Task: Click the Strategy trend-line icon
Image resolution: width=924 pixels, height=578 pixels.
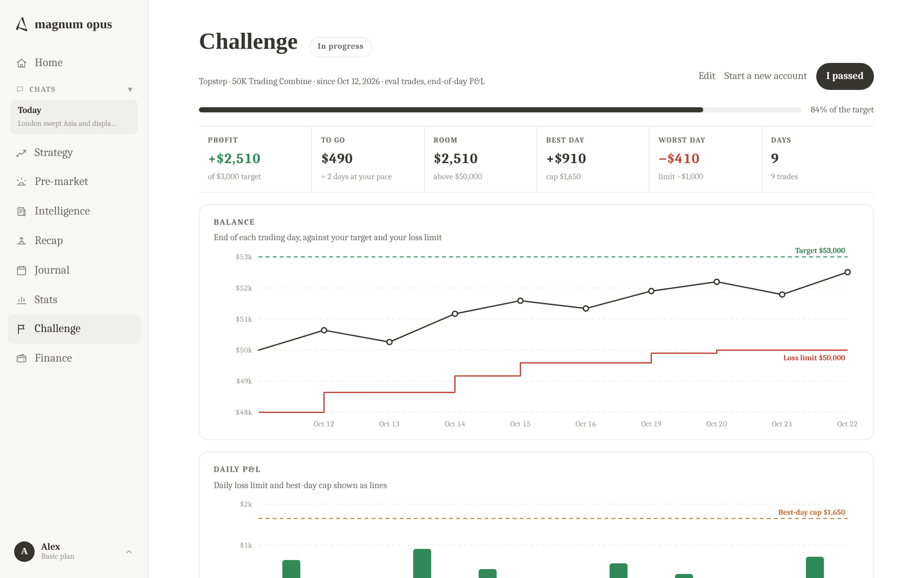Action: pyautogui.click(x=21, y=153)
